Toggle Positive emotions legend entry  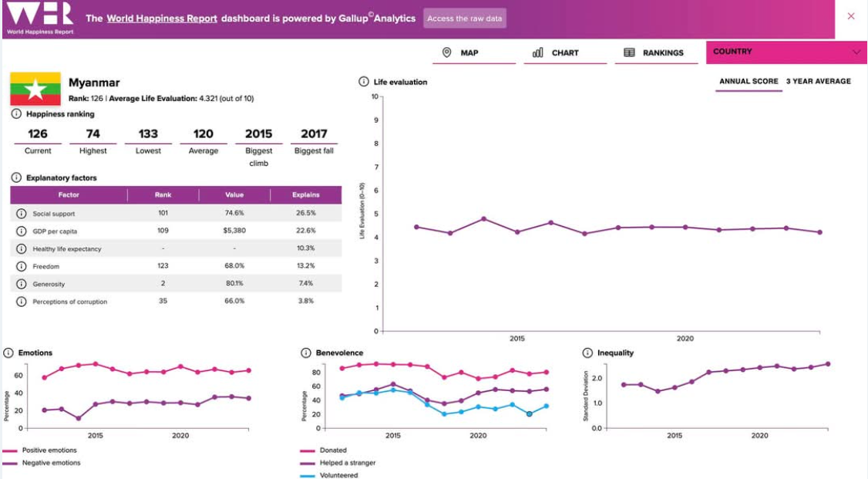(40, 450)
